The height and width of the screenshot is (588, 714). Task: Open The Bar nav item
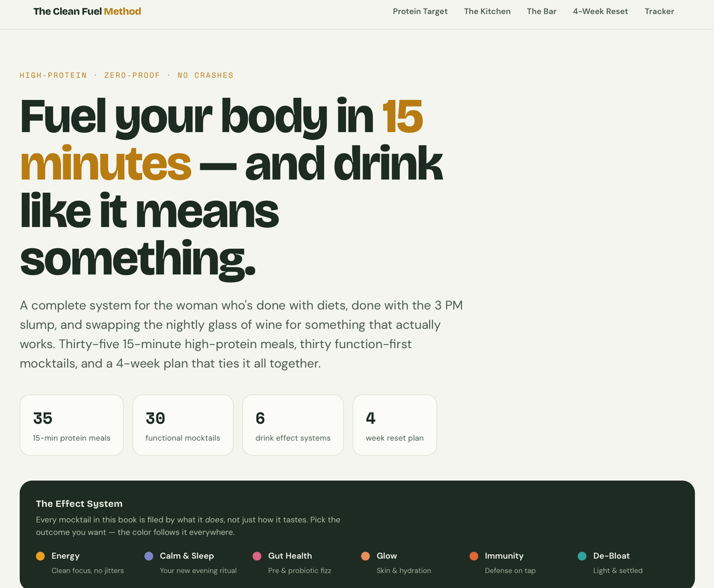[541, 11]
